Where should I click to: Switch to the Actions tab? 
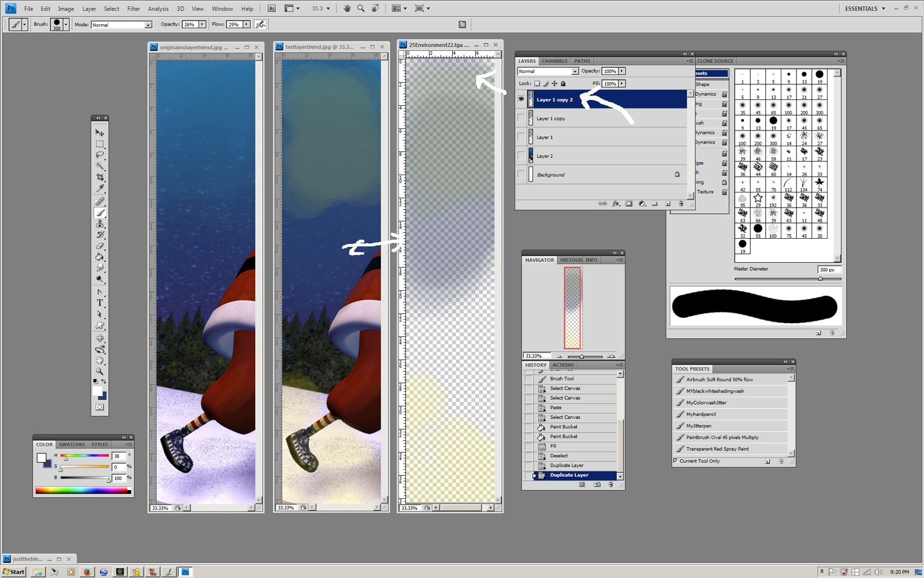[x=563, y=365]
